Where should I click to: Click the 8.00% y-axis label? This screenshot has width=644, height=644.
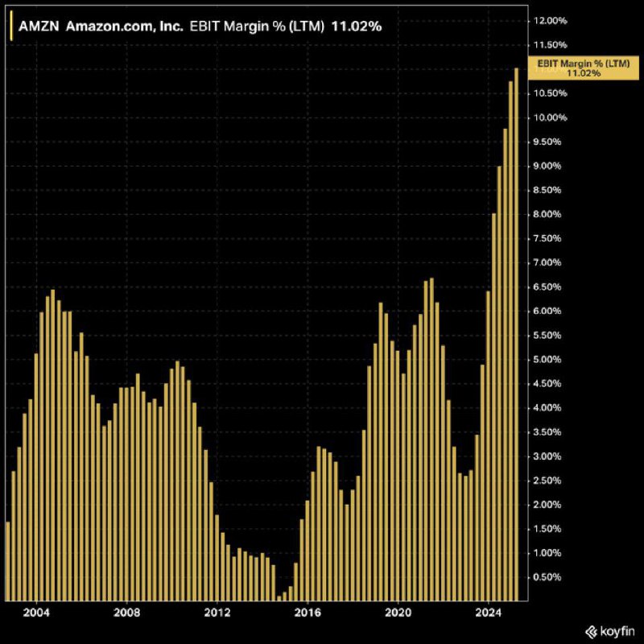tap(547, 214)
